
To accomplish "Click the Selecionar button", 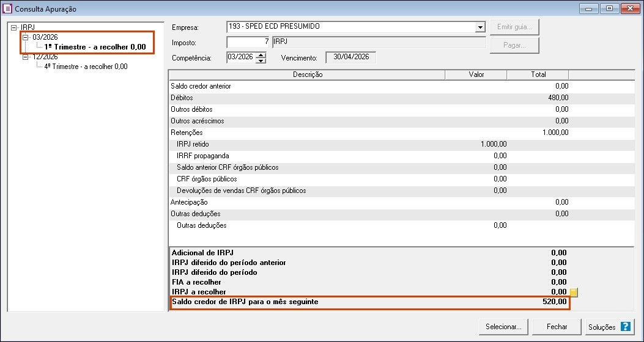I will coord(503,327).
